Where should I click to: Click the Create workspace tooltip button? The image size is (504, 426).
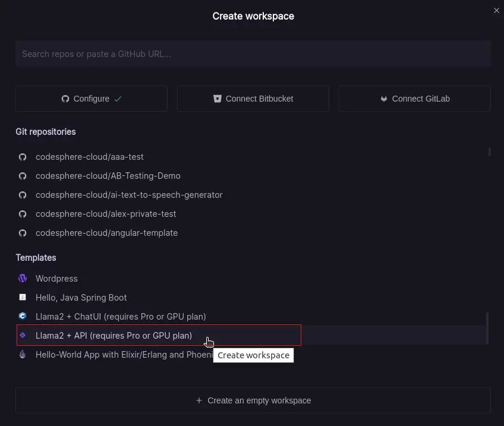[253, 355]
